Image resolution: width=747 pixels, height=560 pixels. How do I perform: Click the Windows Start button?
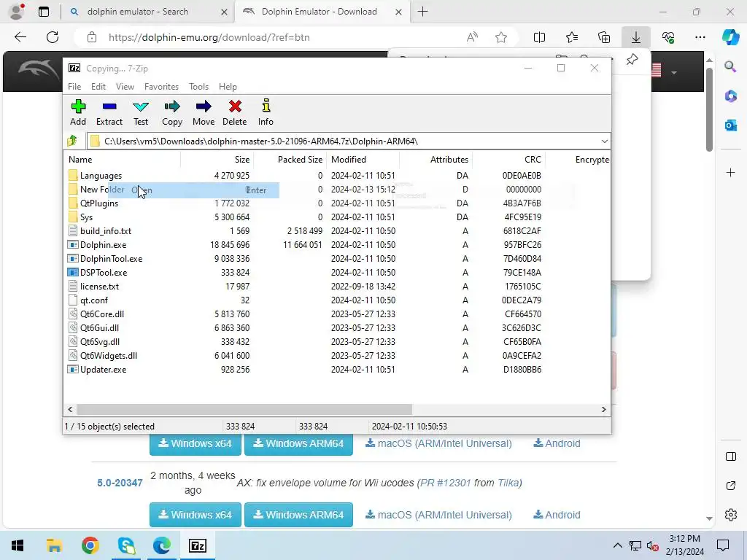18,545
